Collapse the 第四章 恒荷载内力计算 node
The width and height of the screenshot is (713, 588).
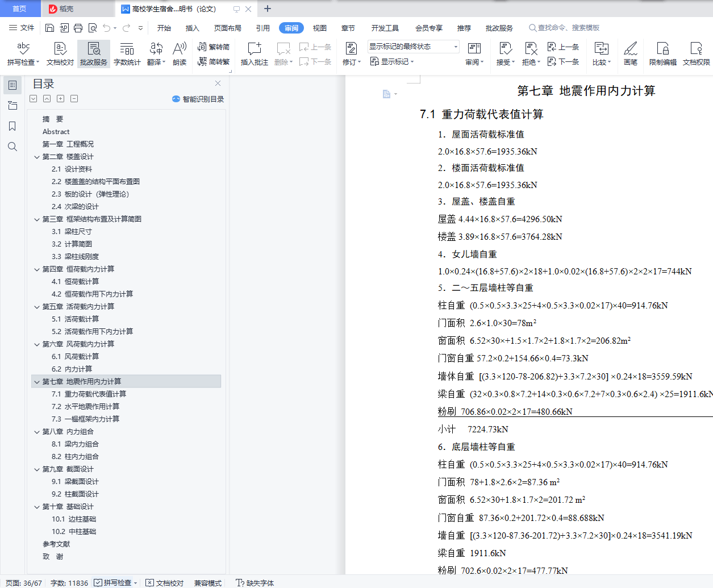pyautogui.click(x=37, y=269)
